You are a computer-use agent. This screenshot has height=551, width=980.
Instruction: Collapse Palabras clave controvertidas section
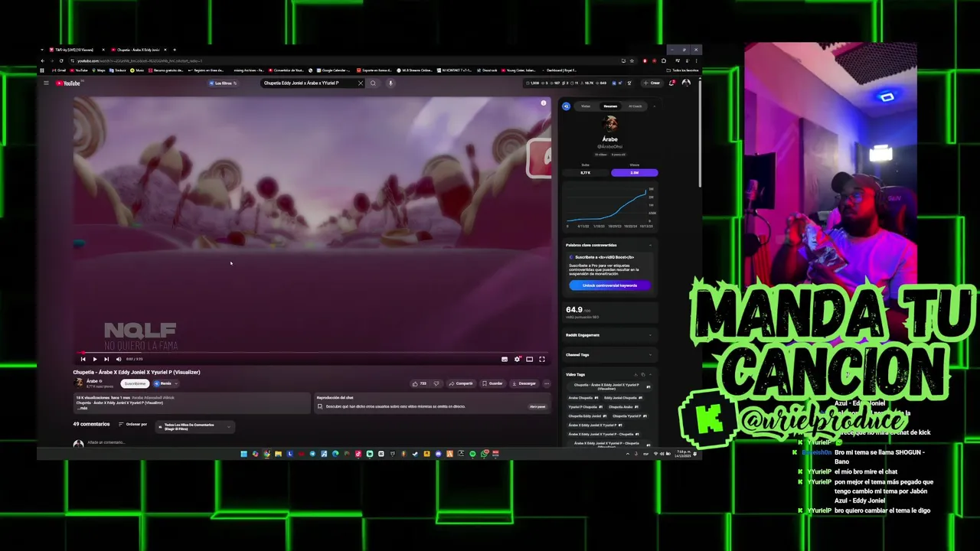pos(650,245)
